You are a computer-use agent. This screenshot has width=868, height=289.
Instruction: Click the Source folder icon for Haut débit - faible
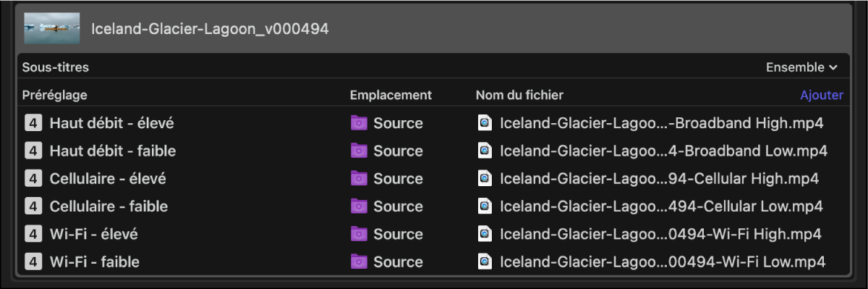pyautogui.click(x=359, y=151)
